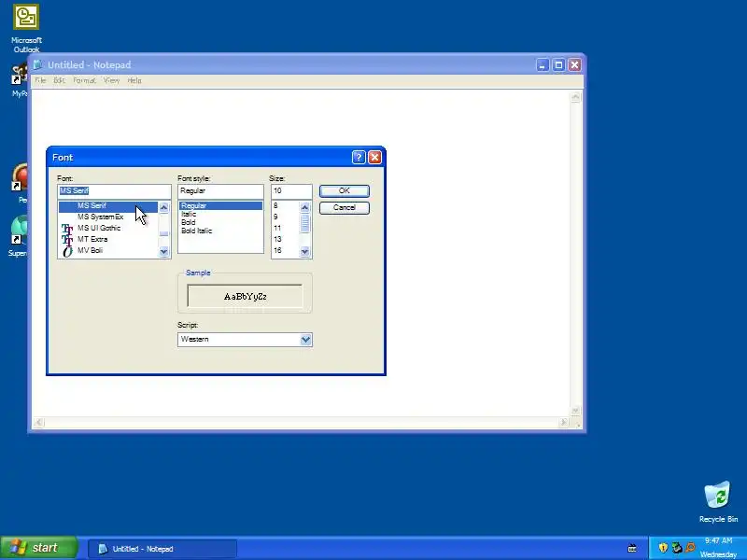747x560 pixels.
Task: Select MS SystemEx in the font list
Action: point(108,217)
